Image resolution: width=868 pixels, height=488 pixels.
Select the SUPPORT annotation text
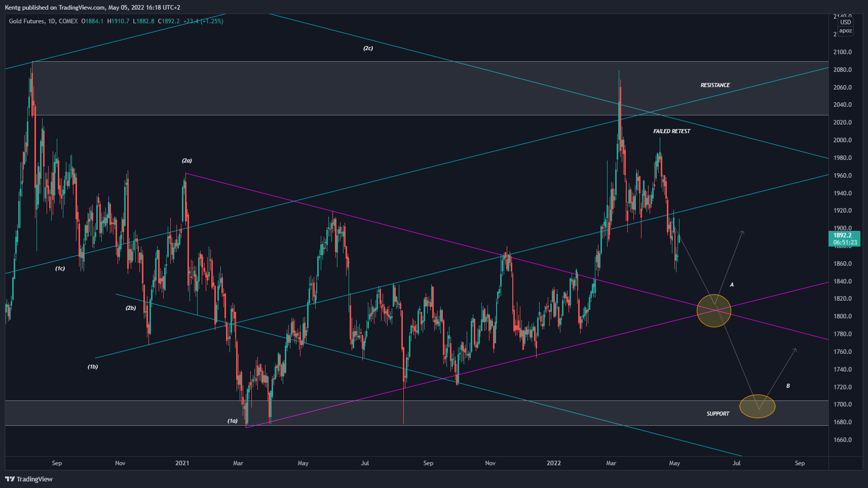(x=718, y=414)
